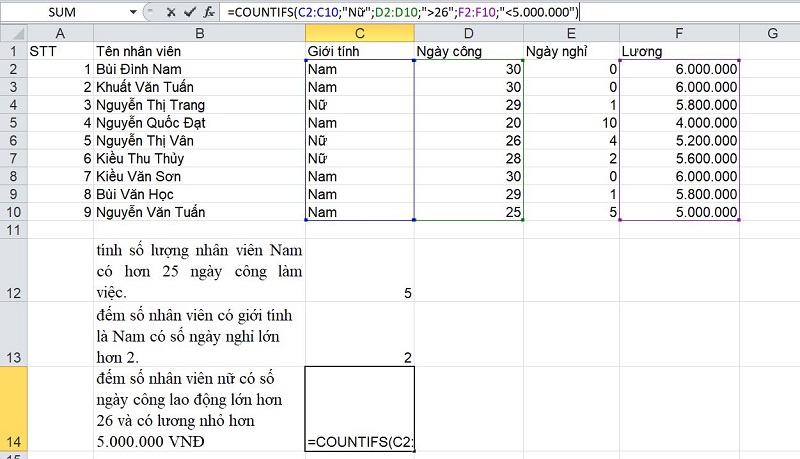Click gender cell Nam for Nguyễn Quốc Đạt
This screenshot has width=800, height=459.
point(360,122)
